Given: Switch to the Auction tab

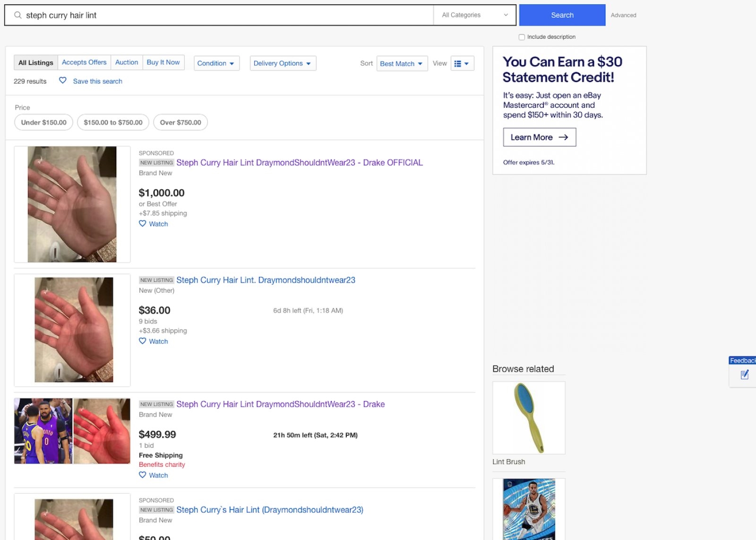Looking at the screenshot, I should pos(127,62).
